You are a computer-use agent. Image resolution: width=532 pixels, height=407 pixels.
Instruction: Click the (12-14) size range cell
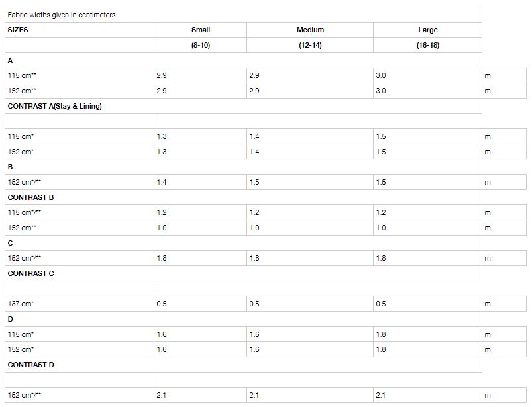pos(310,45)
